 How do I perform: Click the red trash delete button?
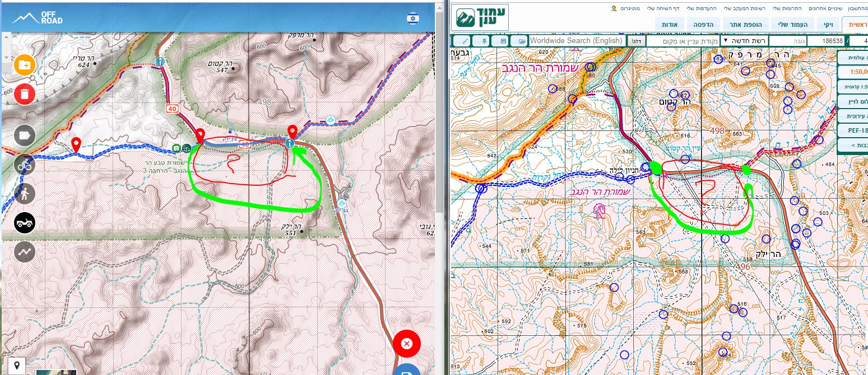coord(25,94)
